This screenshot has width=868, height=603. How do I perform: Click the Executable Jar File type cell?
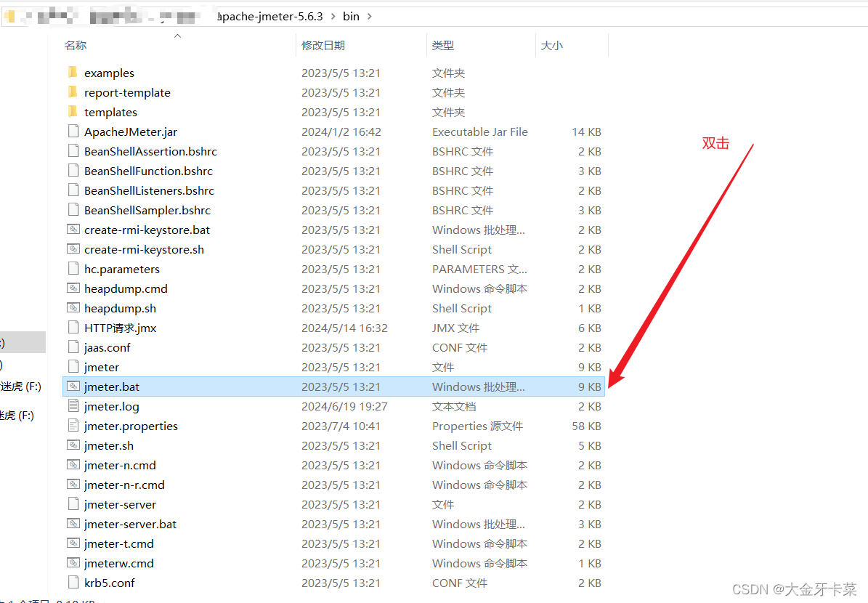point(480,131)
